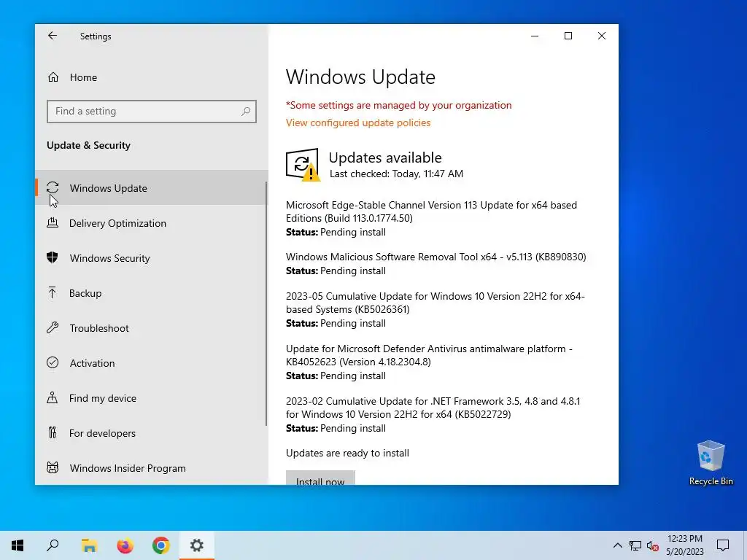Open Activation settings label
The width and height of the screenshot is (747, 560).
[92, 363]
